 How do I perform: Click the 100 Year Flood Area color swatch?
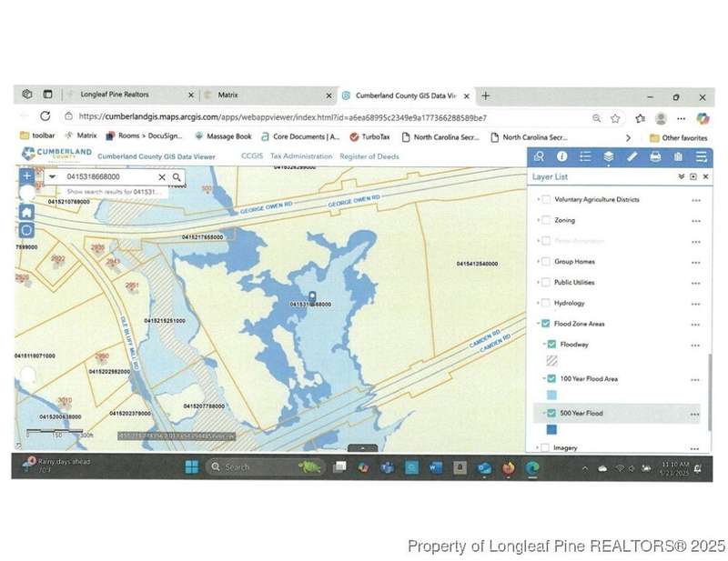tap(552, 395)
